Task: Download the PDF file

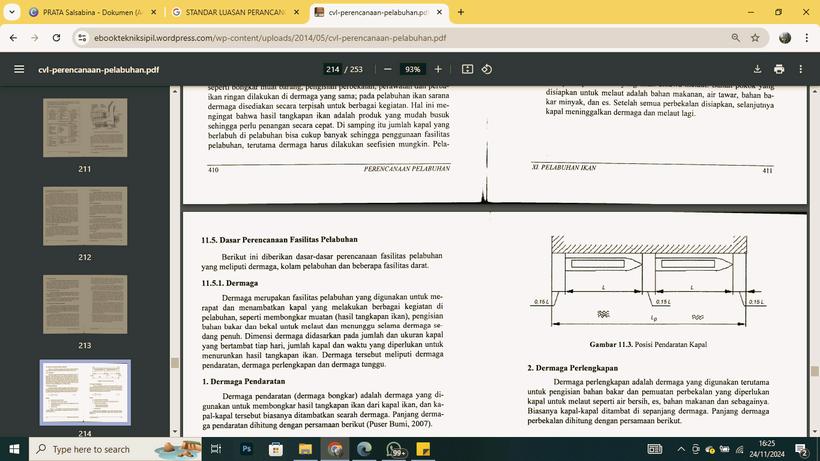Action: [x=757, y=69]
